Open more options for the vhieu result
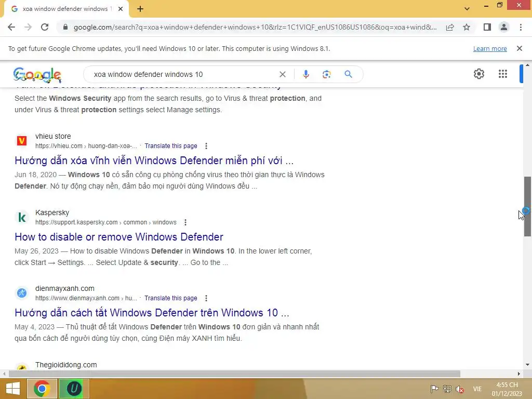532x399 pixels. click(206, 146)
